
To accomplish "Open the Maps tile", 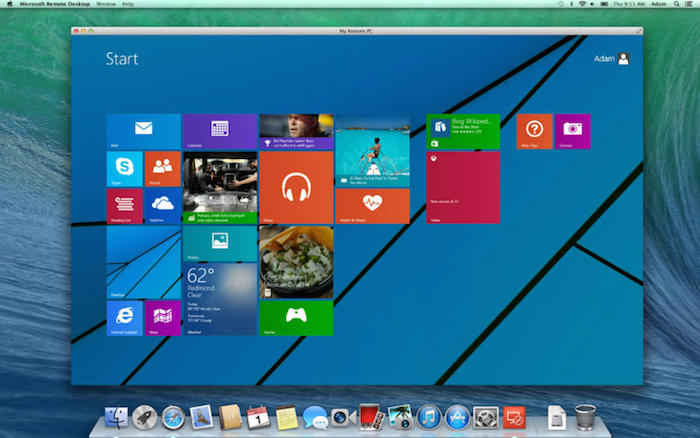I will [x=162, y=317].
